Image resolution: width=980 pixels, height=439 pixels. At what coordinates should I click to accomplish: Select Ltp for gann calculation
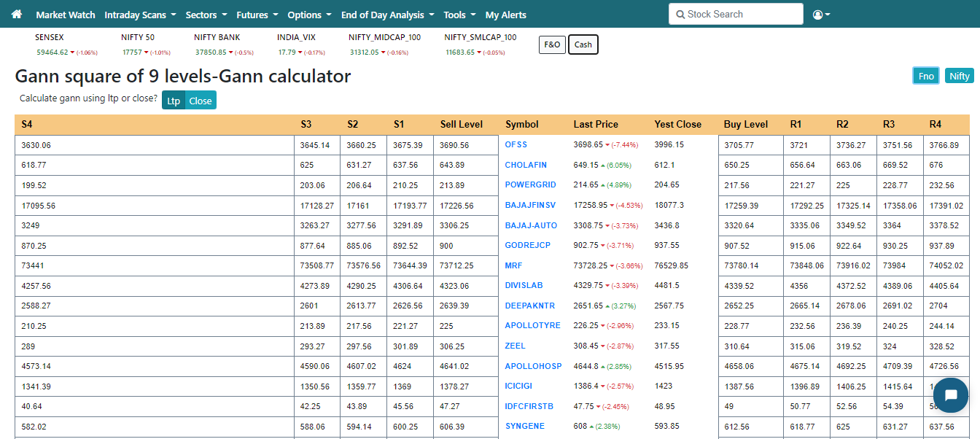pos(174,101)
